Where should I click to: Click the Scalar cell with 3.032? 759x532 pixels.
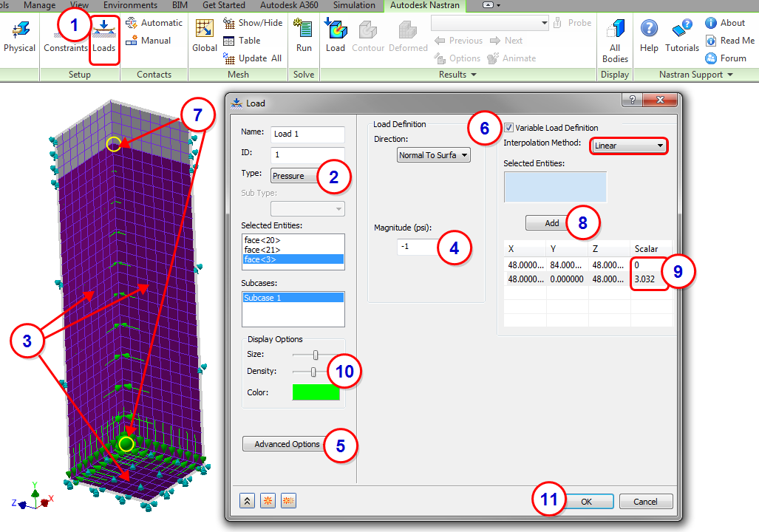(650, 279)
